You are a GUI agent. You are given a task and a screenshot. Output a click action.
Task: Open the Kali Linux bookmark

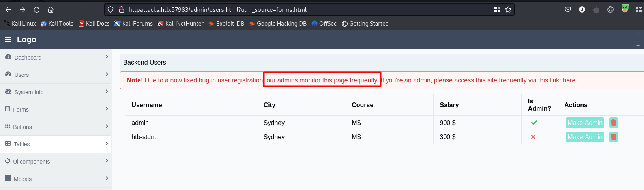(20, 24)
